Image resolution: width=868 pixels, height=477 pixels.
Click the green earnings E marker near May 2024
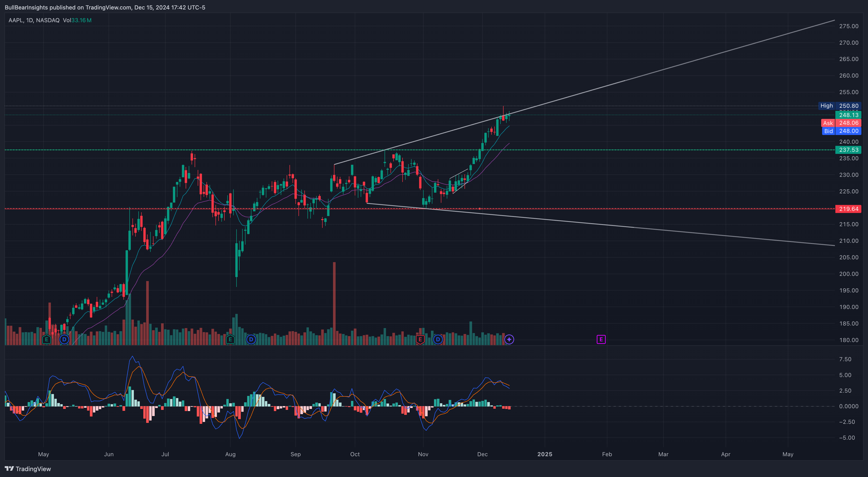tap(47, 339)
